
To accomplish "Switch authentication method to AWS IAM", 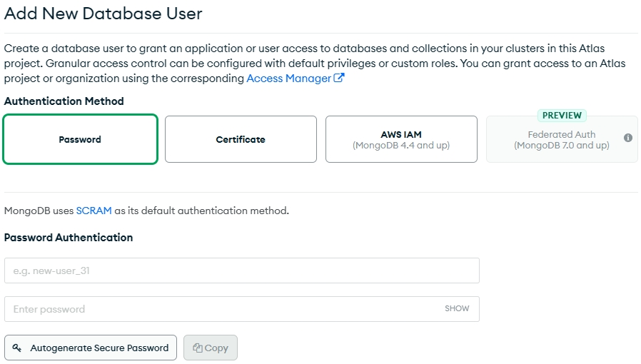I will (x=401, y=140).
